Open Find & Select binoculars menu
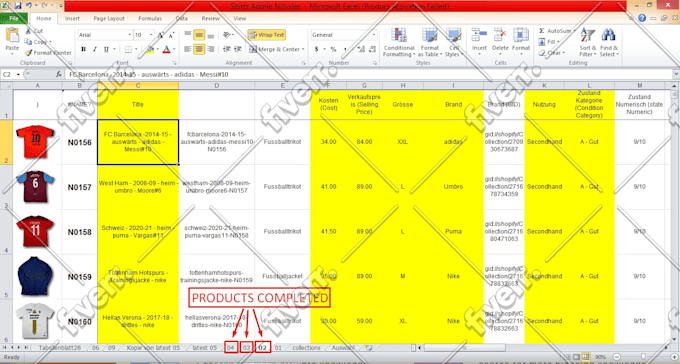 (x=609, y=43)
